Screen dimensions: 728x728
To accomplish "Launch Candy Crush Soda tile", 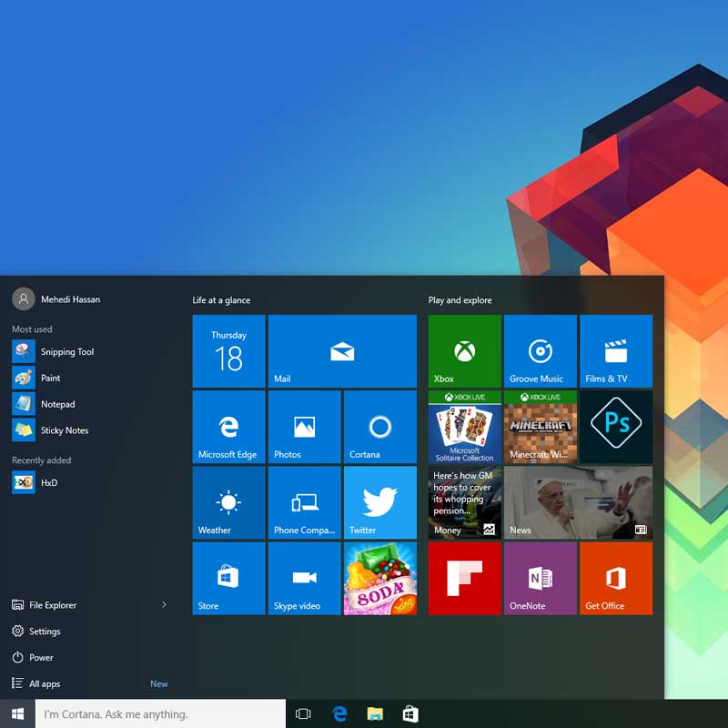I will 379,579.
